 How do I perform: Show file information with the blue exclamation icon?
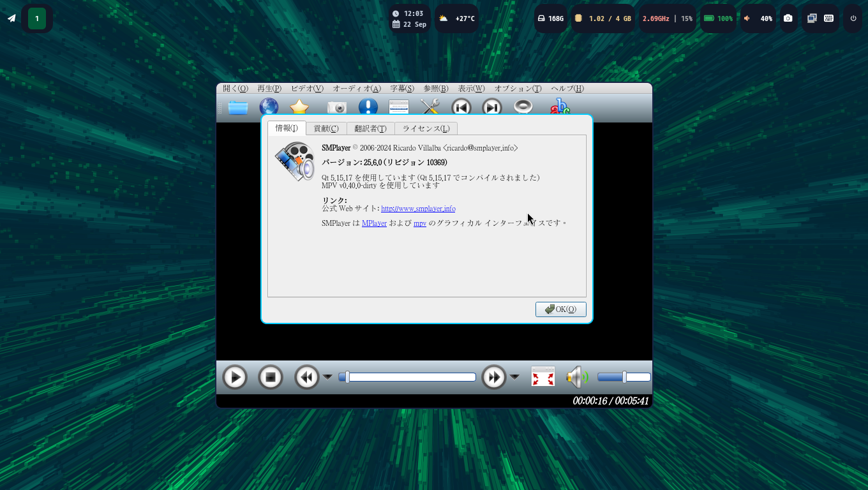[x=368, y=108]
